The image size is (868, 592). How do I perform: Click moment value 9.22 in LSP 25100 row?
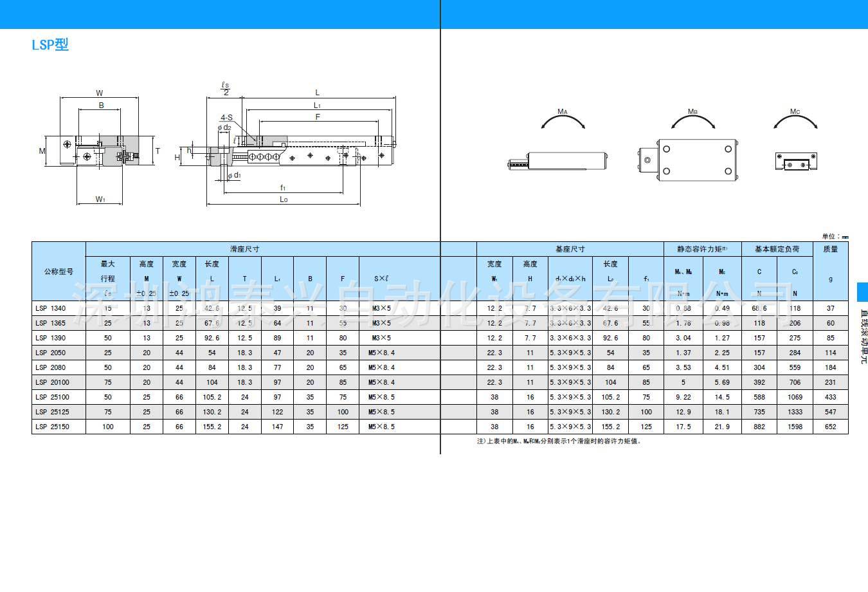coord(683,397)
